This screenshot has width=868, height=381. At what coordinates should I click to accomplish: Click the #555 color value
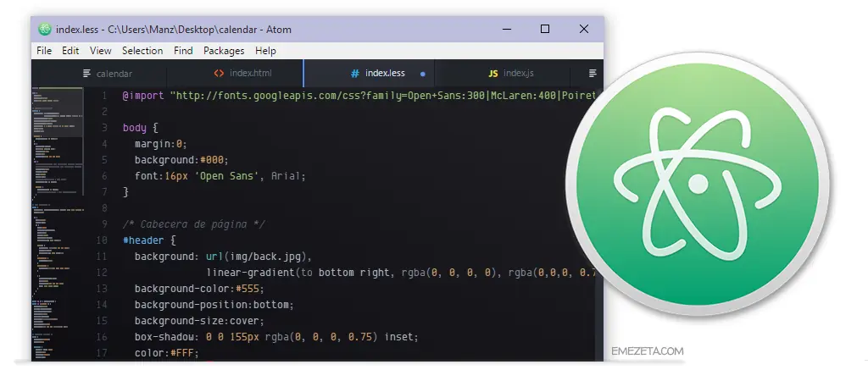click(248, 289)
